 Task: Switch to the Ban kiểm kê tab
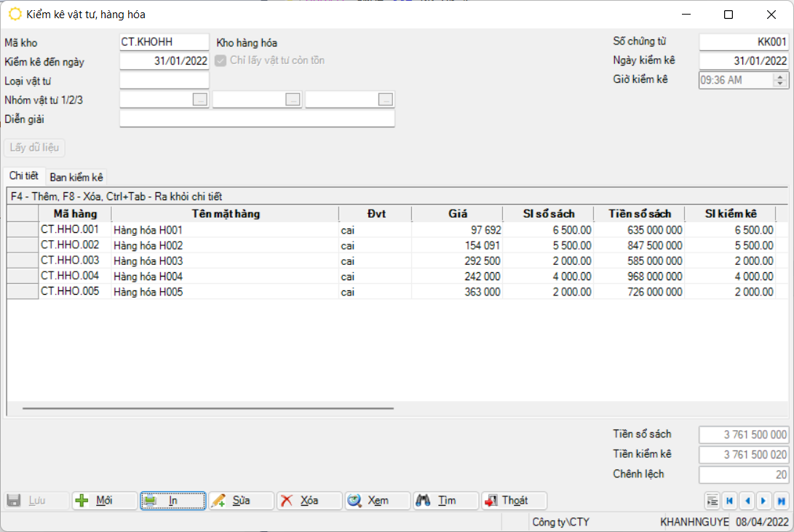pyautogui.click(x=76, y=177)
